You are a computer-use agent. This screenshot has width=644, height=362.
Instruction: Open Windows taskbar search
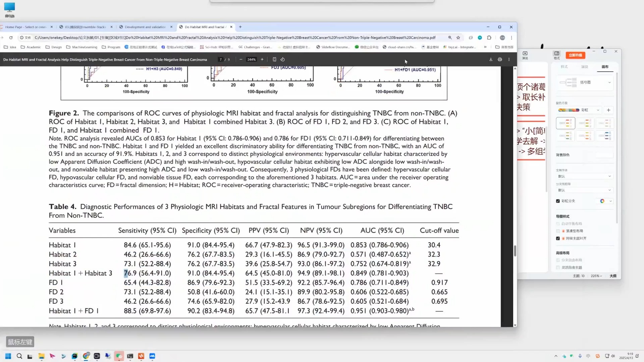pos(19,356)
